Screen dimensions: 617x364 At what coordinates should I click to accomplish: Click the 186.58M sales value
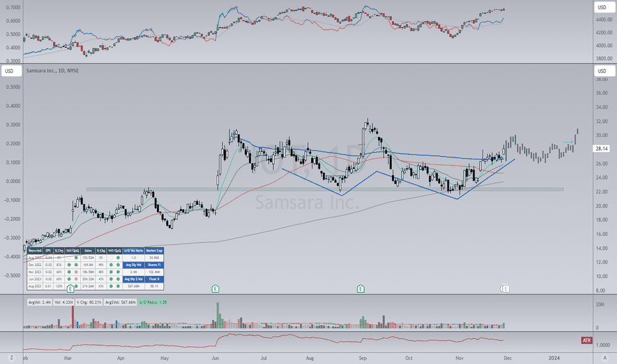[88, 272]
